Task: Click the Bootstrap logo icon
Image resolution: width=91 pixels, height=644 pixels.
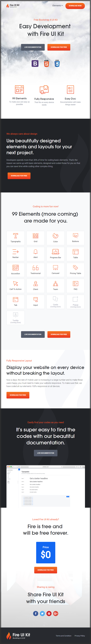Action: (35, 64)
